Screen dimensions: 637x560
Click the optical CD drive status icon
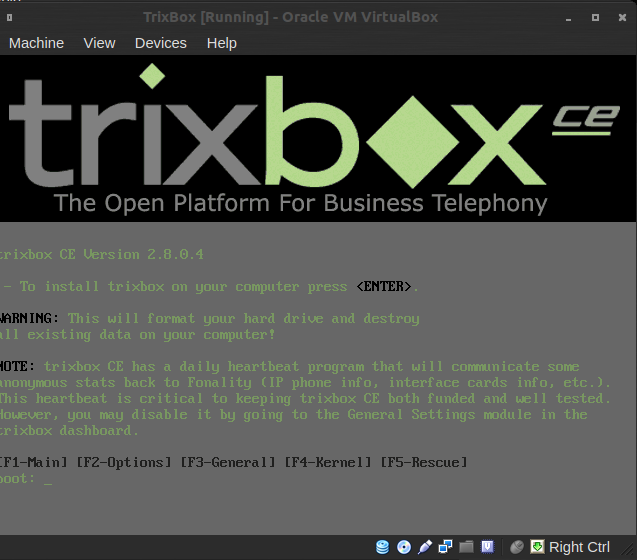(404, 547)
